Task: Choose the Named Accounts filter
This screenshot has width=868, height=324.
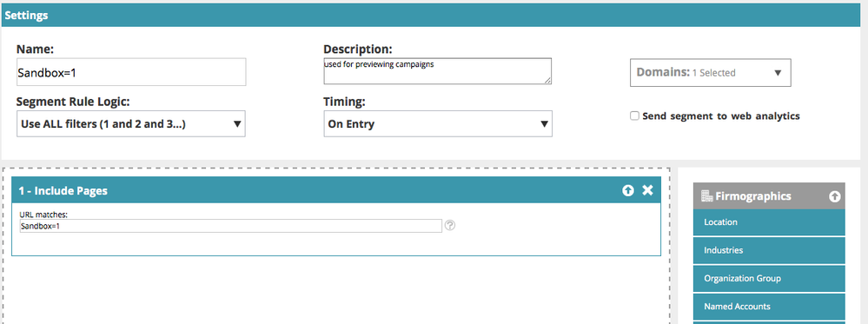Action: click(x=770, y=307)
